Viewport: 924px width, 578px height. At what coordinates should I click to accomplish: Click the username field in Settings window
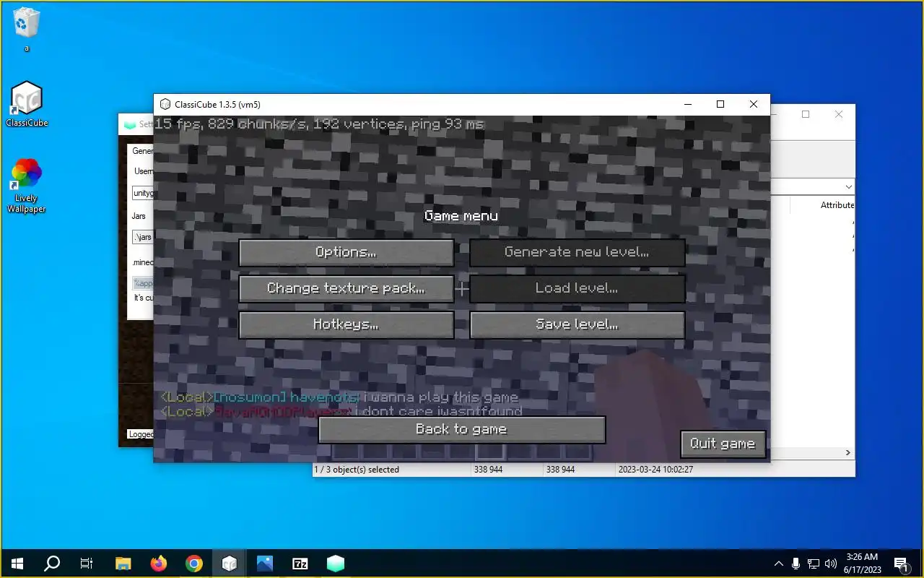click(142, 194)
